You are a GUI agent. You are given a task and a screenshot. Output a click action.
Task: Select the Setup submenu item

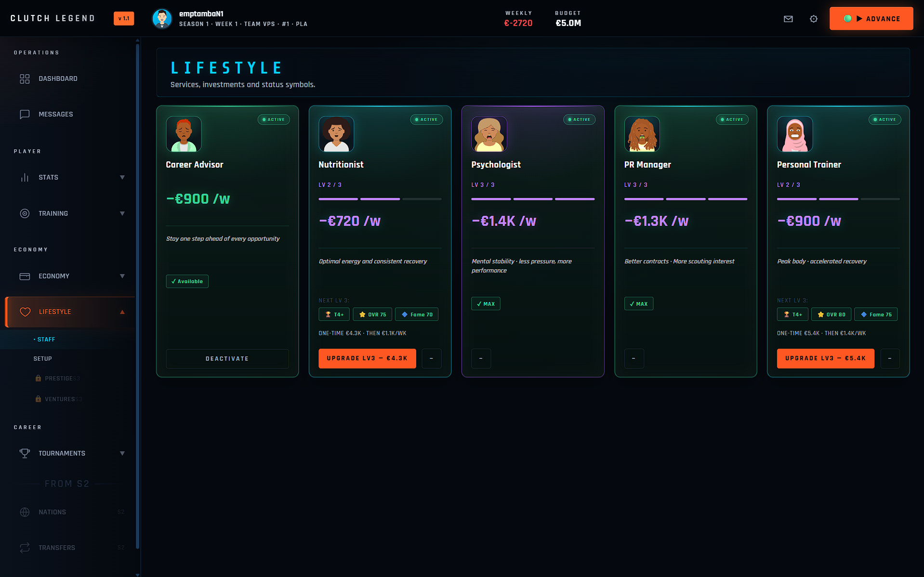(x=42, y=359)
